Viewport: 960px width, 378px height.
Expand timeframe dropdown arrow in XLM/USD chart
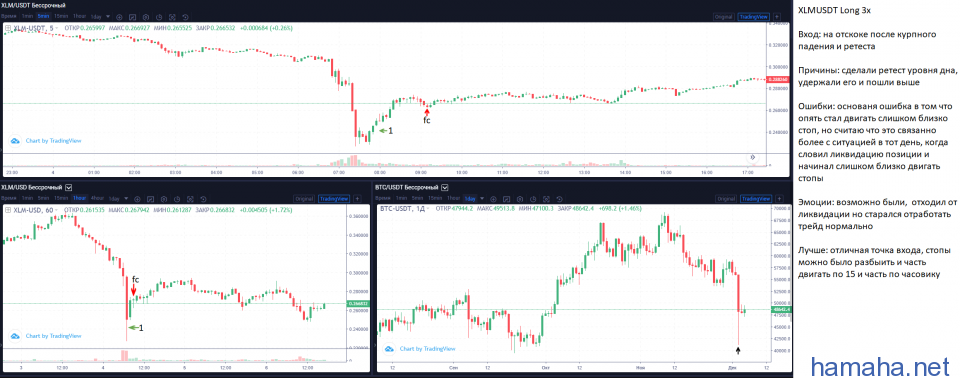(x=127, y=198)
